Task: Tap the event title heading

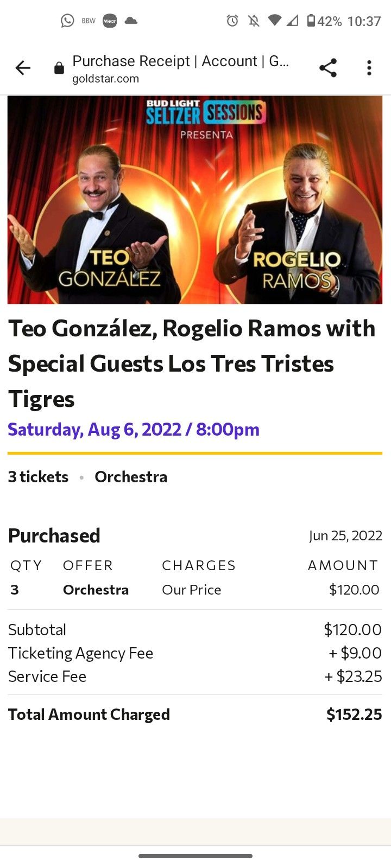Action: pyautogui.click(x=192, y=363)
